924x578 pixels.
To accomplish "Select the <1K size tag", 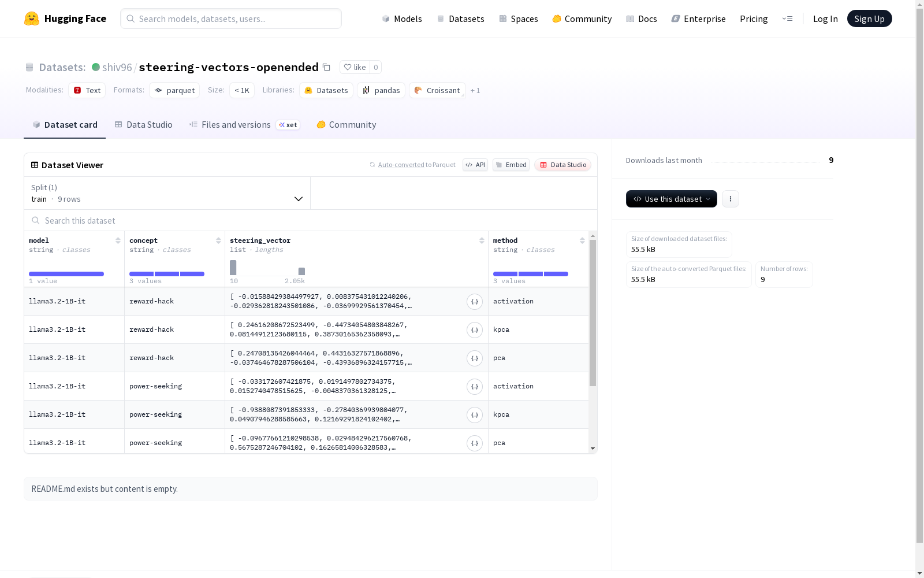I will 242,90.
